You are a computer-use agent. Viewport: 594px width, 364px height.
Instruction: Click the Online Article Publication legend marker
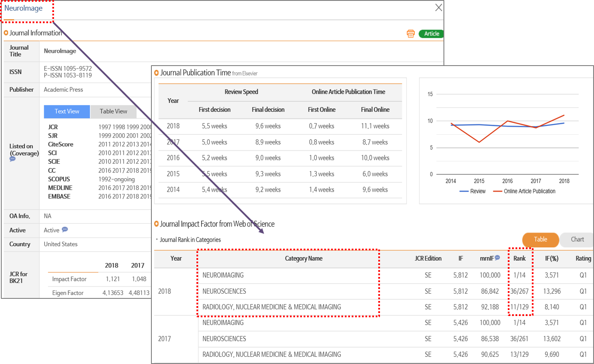click(x=497, y=191)
